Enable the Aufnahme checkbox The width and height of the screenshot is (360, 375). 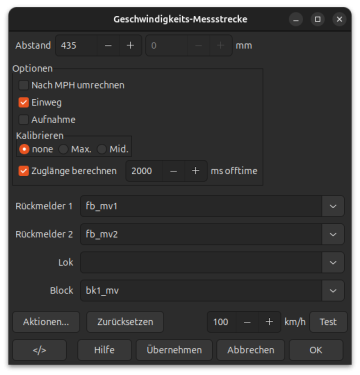coord(23,119)
